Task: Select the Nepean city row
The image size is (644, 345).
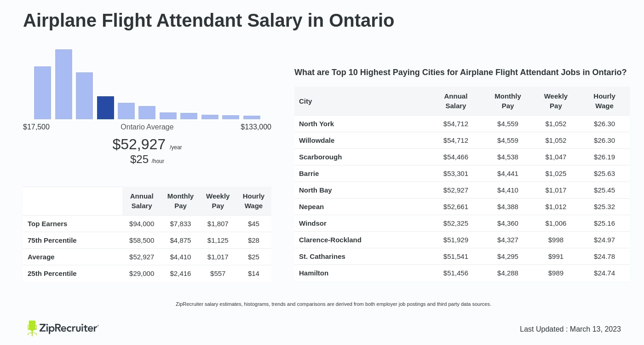Action: click(x=462, y=207)
